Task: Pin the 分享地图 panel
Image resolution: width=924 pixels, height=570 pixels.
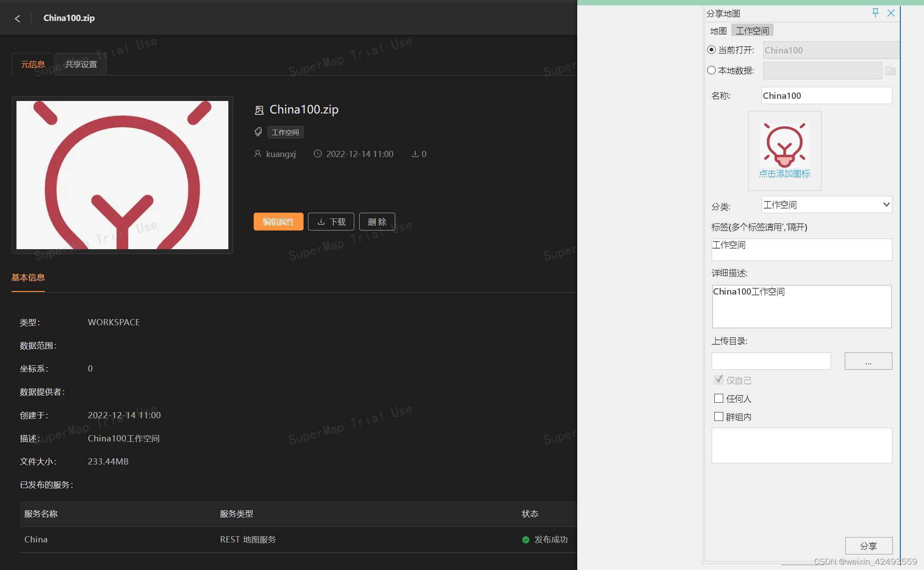Action: tap(875, 13)
